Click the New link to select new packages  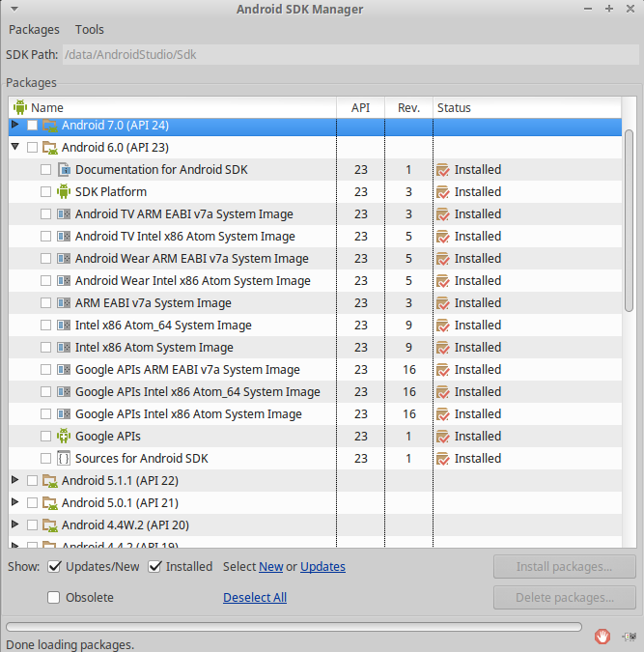[x=271, y=567]
